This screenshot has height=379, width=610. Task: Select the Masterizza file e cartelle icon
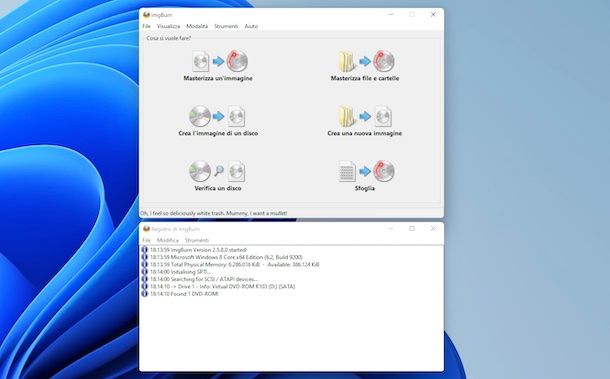point(366,61)
